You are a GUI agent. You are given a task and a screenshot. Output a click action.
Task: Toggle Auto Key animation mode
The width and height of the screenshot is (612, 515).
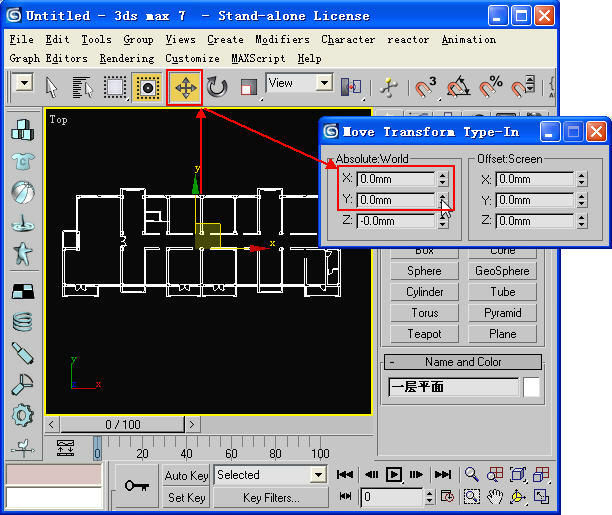(187, 475)
